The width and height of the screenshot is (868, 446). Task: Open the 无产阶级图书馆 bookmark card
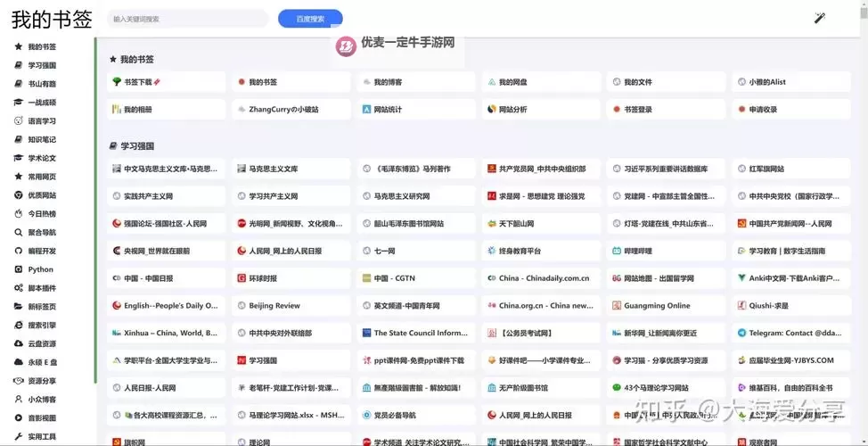click(542, 388)
